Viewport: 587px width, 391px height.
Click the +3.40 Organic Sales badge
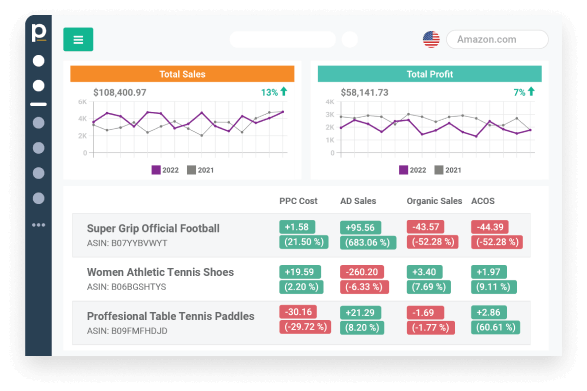(x=425, y=272)
